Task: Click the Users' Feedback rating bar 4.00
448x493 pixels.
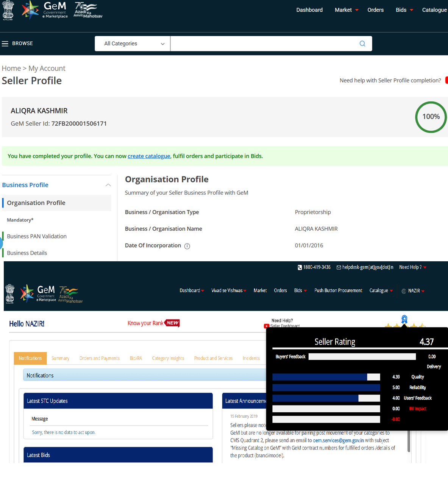Action: pos(326,398)
